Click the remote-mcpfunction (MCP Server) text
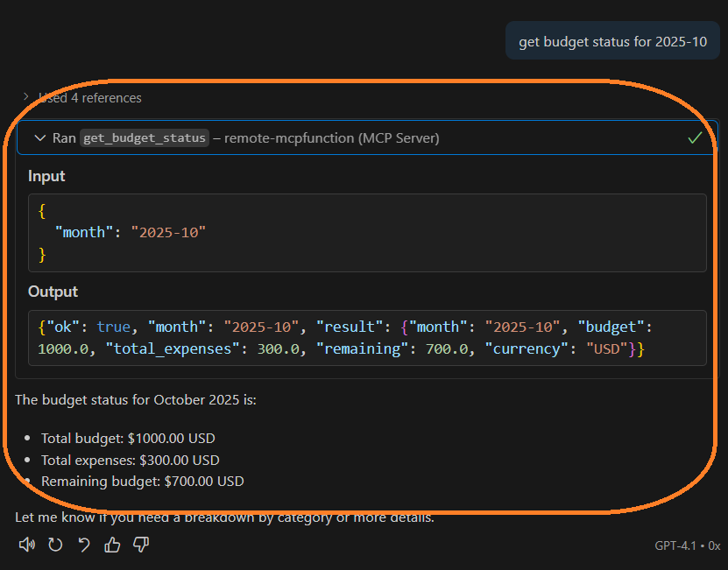The image size is (728, 570). click(332, 137)
